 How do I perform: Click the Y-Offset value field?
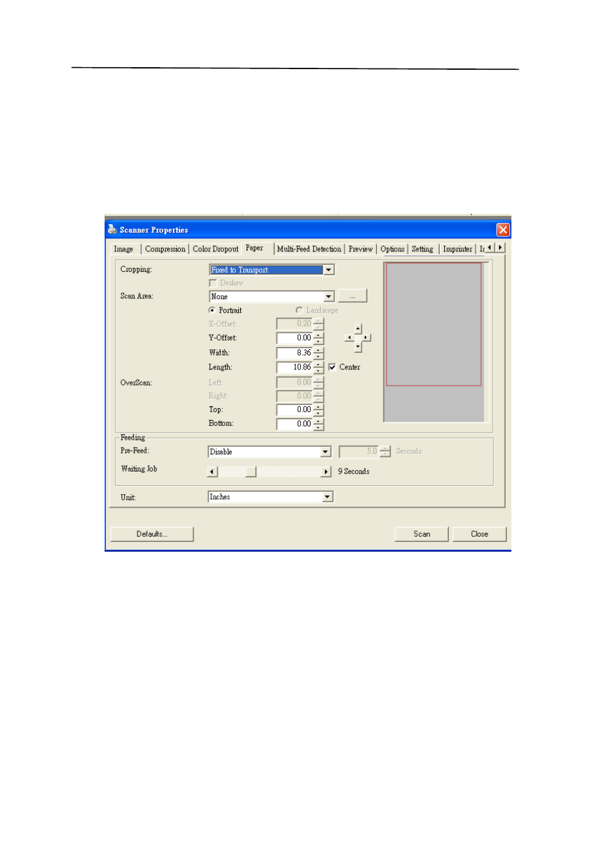294,338
